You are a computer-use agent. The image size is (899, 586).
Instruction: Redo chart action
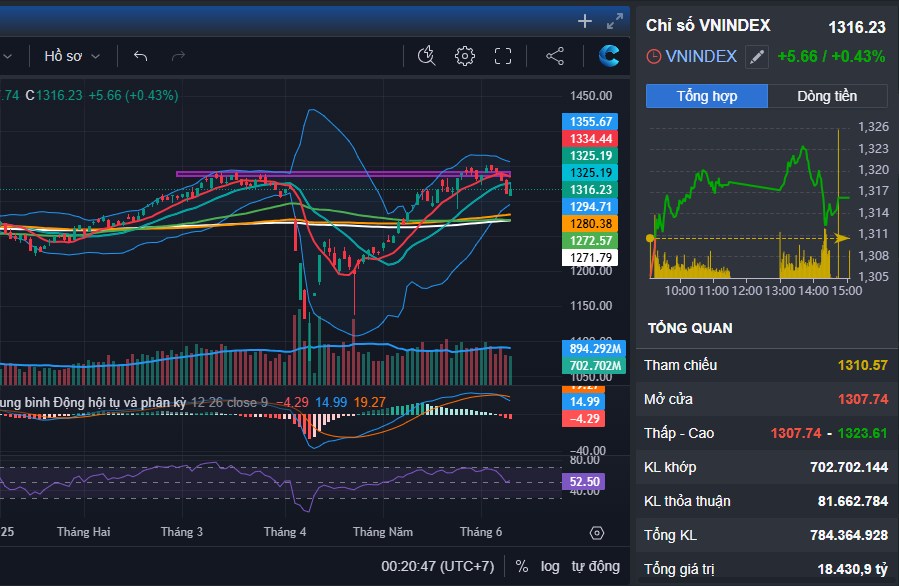pos(178,56)
